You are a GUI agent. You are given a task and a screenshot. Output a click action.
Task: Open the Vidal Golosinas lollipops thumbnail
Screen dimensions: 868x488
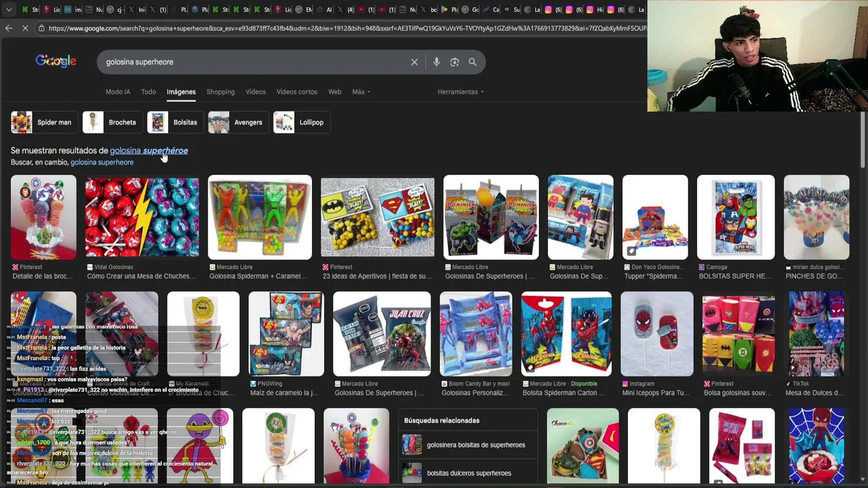(x=142, y=217)
